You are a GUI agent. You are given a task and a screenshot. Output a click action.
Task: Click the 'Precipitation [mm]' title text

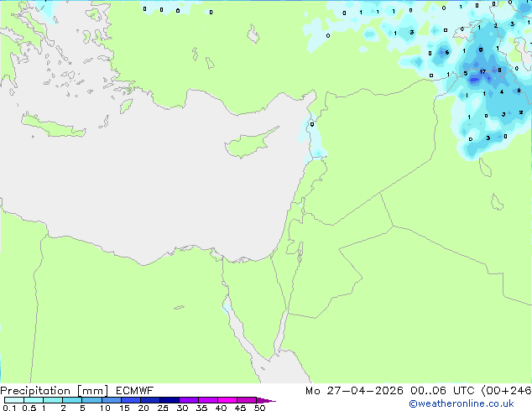(x=55, y=391)
